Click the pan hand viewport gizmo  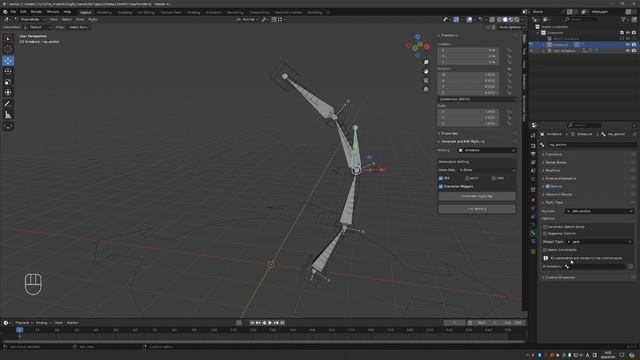tap(426, 71)
